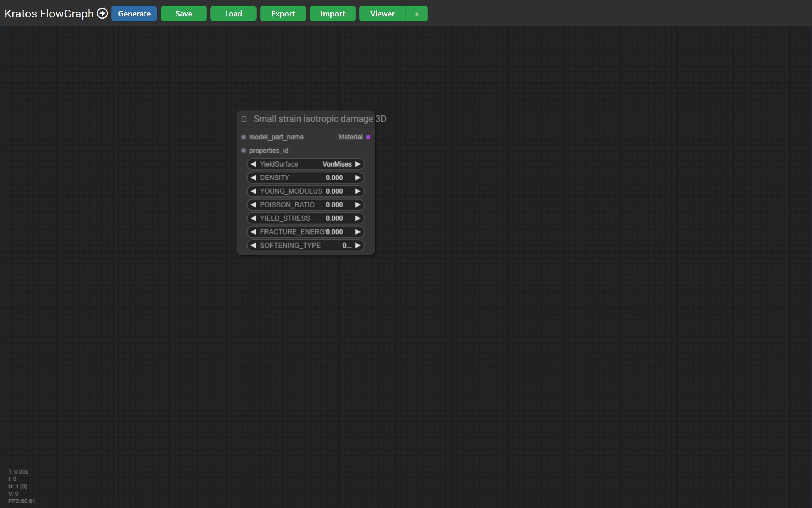Click the node title Small strain isotropic damage 3D
This screenshot has width=812, height=508.
tap(320, 119)
